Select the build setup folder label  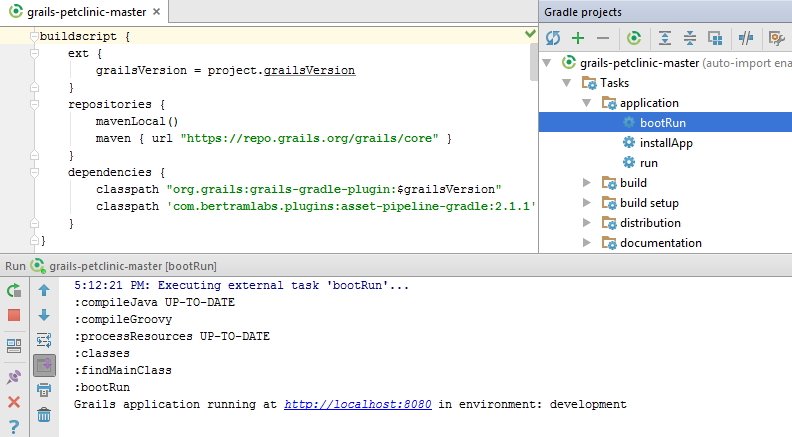(649, 203)
